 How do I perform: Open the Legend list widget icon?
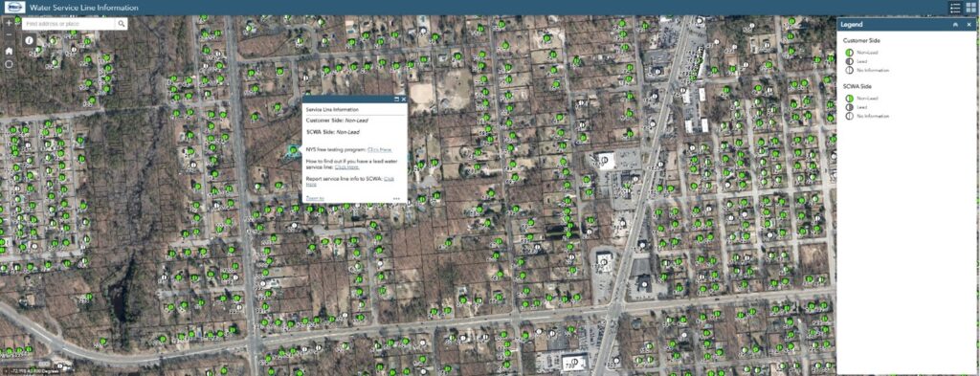tap(955, 8)
